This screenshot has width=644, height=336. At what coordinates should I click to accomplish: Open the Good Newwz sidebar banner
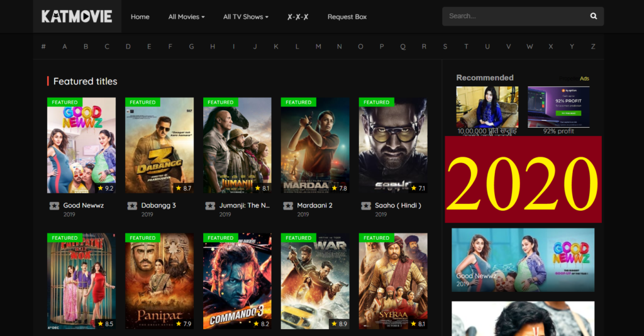(523, 260)
